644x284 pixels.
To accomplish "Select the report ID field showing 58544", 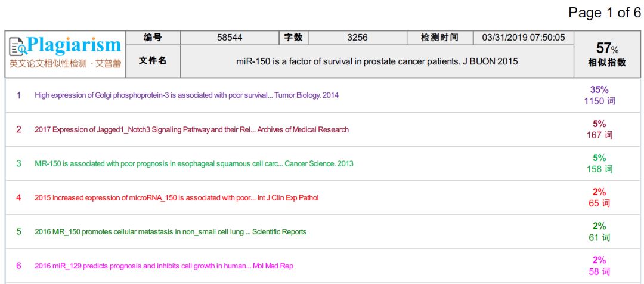I will [230, 38].
